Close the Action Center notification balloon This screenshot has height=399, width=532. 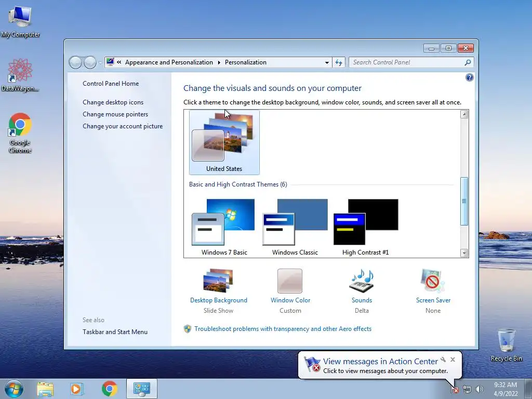coord(453,360)
